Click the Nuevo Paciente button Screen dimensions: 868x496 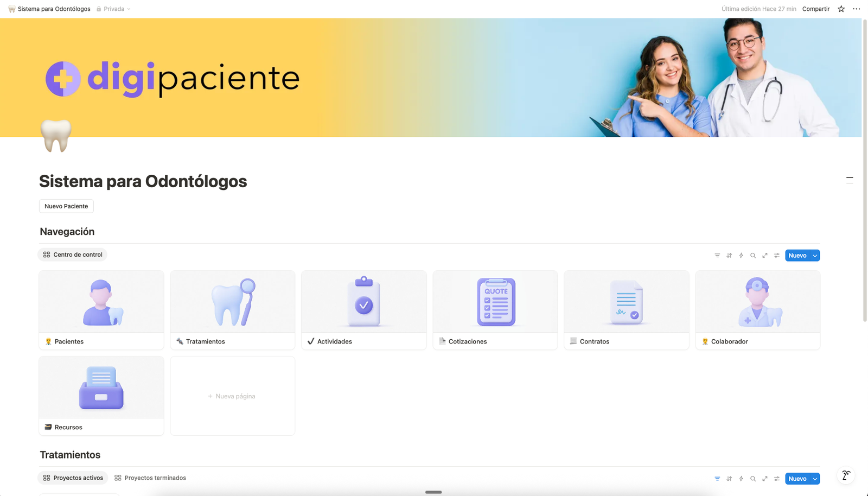click(66, 206)
